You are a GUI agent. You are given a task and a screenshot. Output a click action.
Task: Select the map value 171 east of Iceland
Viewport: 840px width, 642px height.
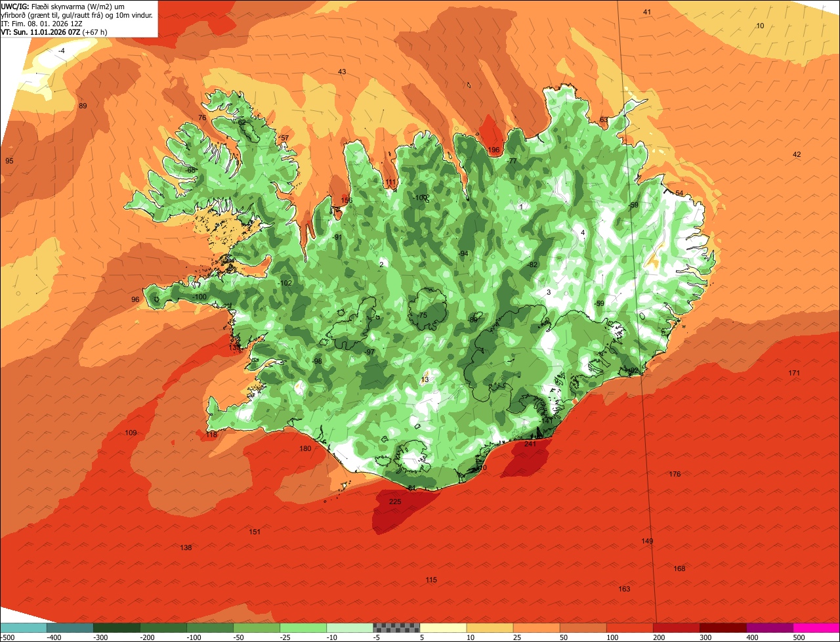[794, 373]
